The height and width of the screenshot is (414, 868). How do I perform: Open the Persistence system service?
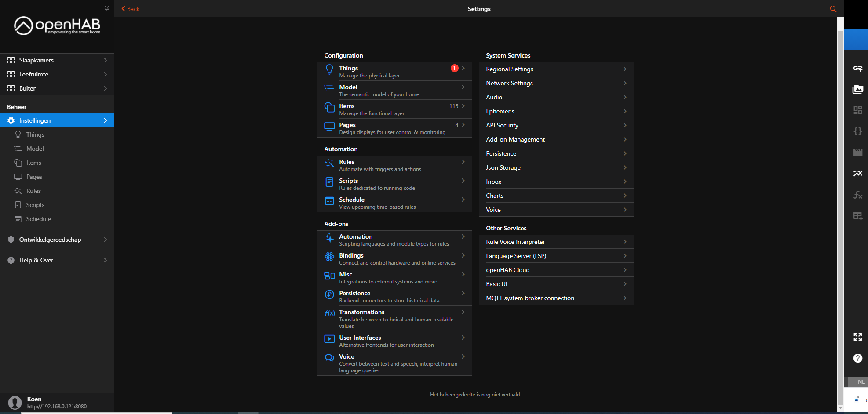click(556, 153)
